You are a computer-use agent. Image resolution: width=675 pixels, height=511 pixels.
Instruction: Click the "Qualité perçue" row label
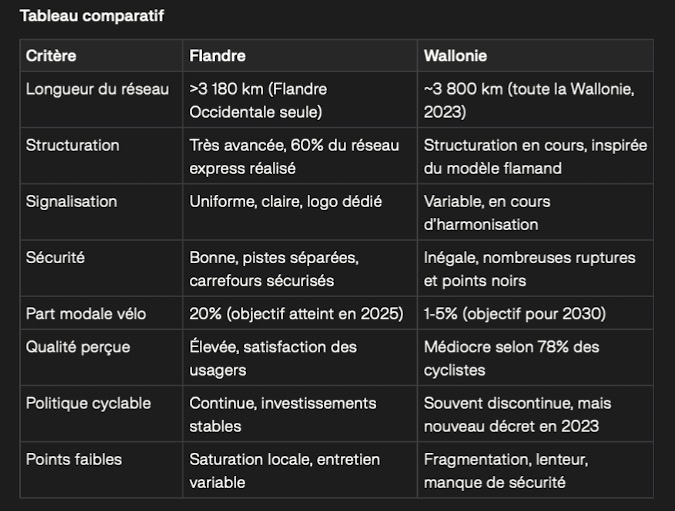(x=77, y=347)
